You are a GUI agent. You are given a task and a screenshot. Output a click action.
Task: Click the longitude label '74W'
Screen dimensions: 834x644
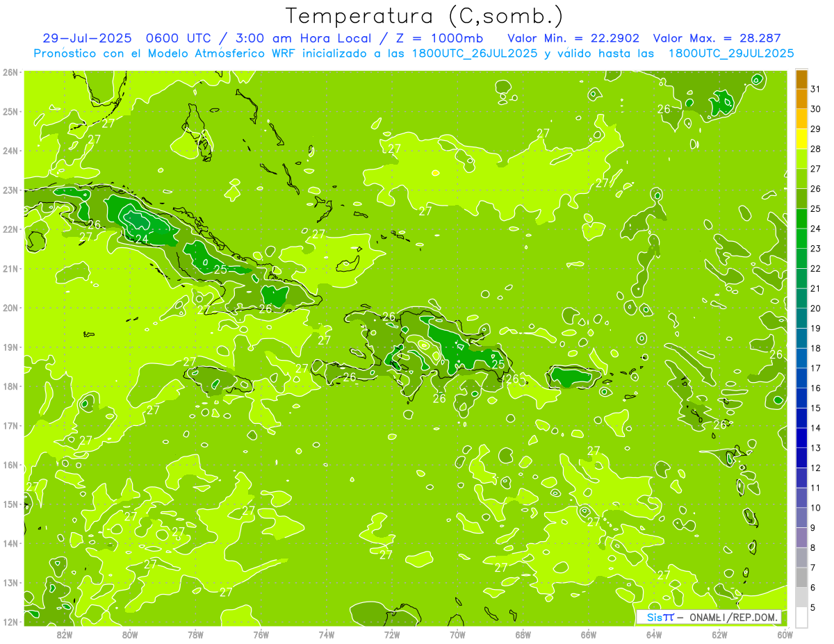point(327,634)
